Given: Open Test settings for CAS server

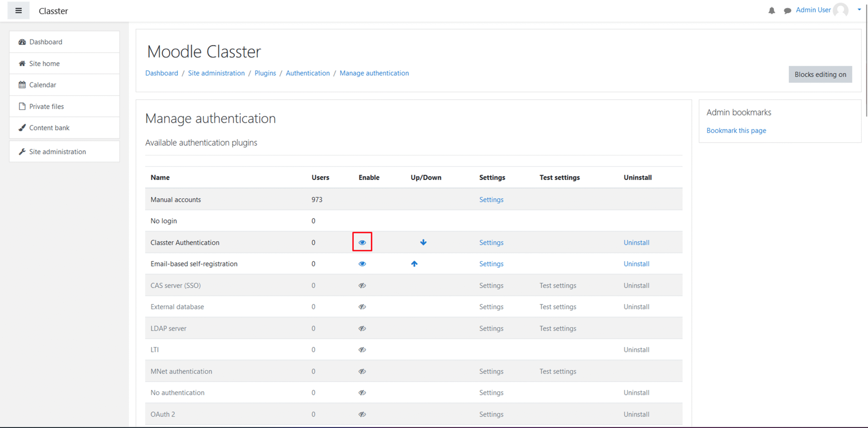Looking at the screenshot, I should [558, 286].
